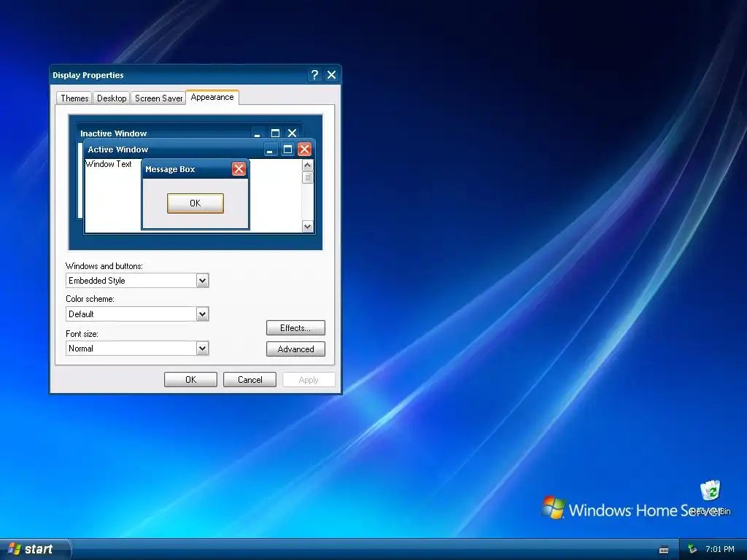
Task: Click the preview Active Window maximize icon
Action: click(x=287, y=149)
